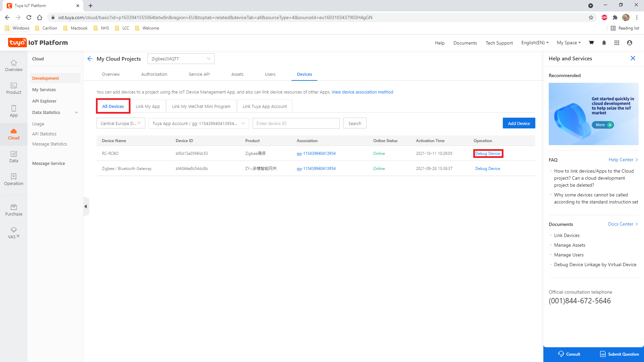Click the Add Device button
The image size is (644, 362).
(519, 123)
